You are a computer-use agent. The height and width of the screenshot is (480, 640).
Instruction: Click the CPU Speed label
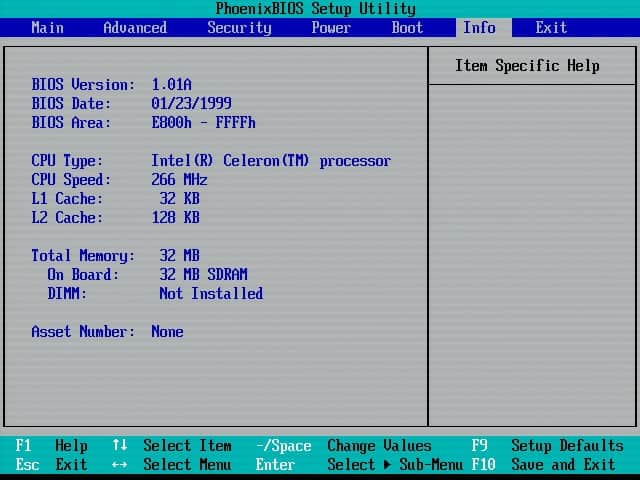71,180
